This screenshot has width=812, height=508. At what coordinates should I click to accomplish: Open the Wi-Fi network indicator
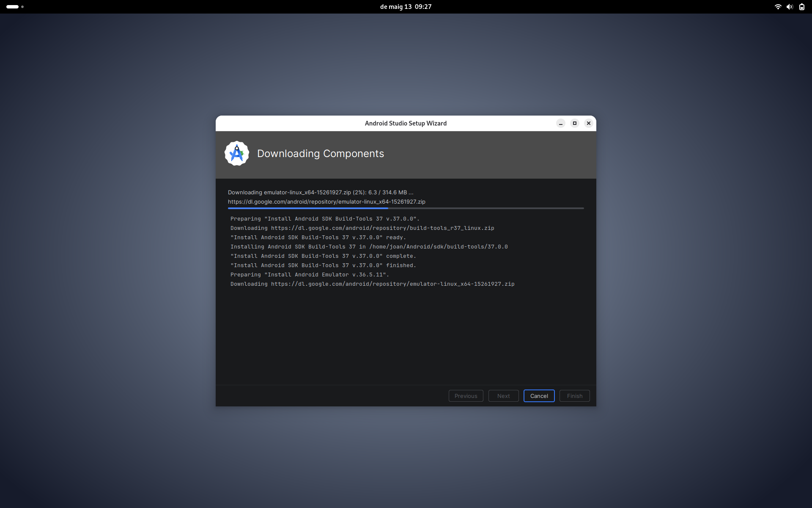click(x=778, y=7)
